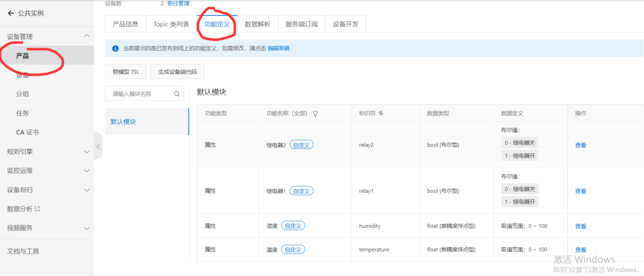View details of 继电器1 via 查看
This screenshot has width=644, height=276.
580,191
